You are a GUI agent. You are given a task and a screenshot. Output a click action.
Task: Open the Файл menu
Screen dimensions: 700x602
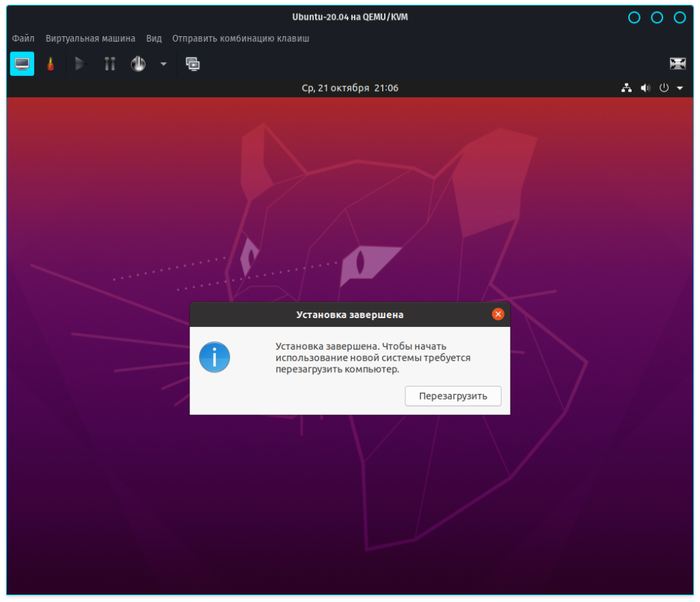pos(23,38)
